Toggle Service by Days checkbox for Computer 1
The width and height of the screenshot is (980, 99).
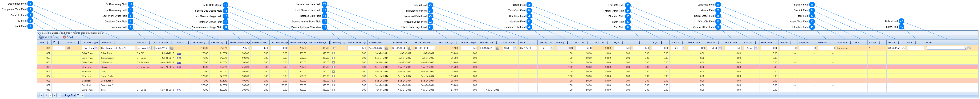pyautogui.click(x=334, y=81)
